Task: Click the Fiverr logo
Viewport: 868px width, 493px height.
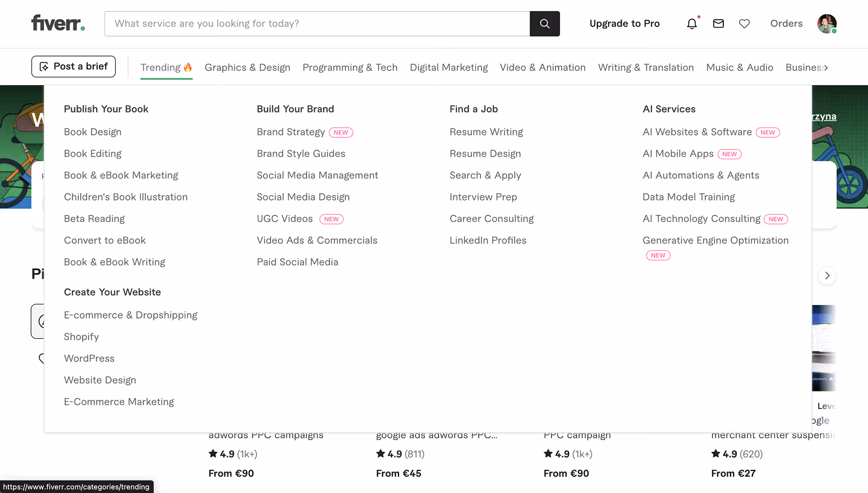Action: point(58,23)
